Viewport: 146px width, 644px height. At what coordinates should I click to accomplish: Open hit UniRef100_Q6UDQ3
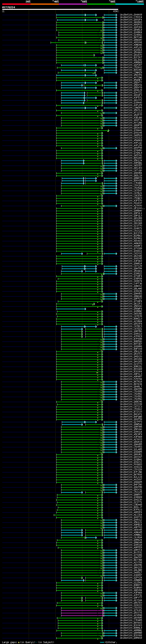131,22
